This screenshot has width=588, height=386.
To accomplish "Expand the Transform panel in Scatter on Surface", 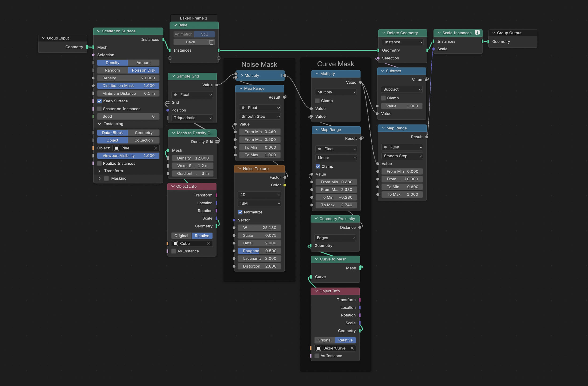I will tap(99, 171).
